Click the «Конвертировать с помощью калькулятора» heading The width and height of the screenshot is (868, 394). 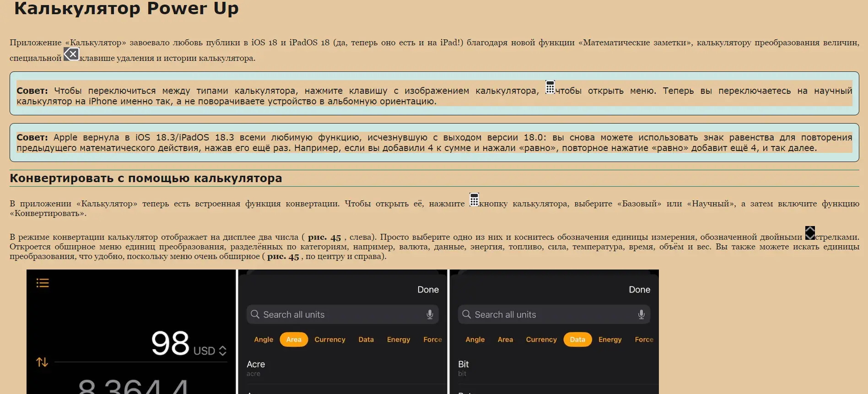[x=146, y=178]
